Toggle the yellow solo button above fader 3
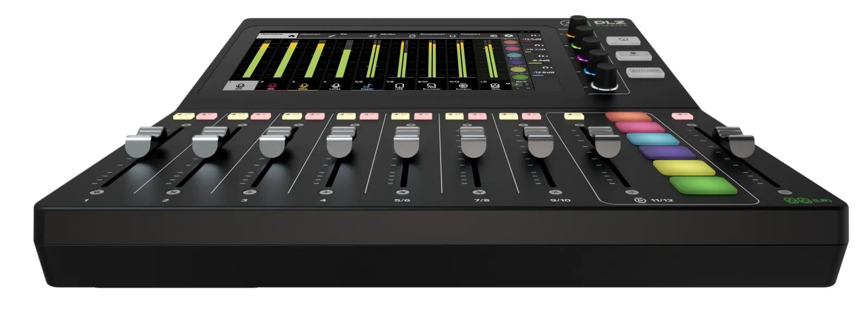The image size is (868, 312). [x=292, y=116]
